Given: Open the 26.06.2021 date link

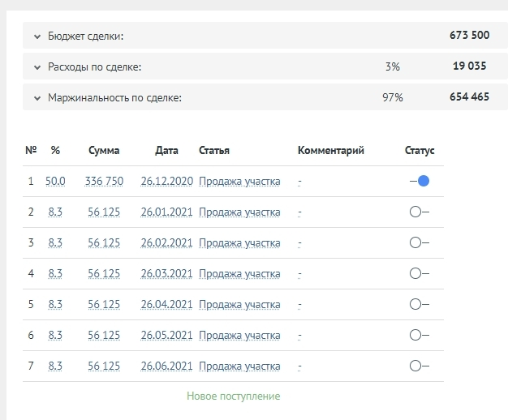Looking at the screenshot, I should click(x=166, y=366).
